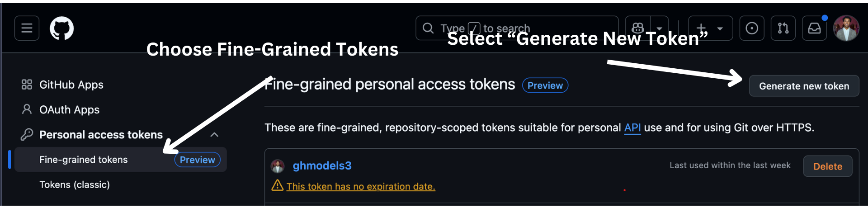The height and width of the screenshot is (208, 868).
Task: Select Fine-grained tokens in sidebar
Action: (84, 160)
